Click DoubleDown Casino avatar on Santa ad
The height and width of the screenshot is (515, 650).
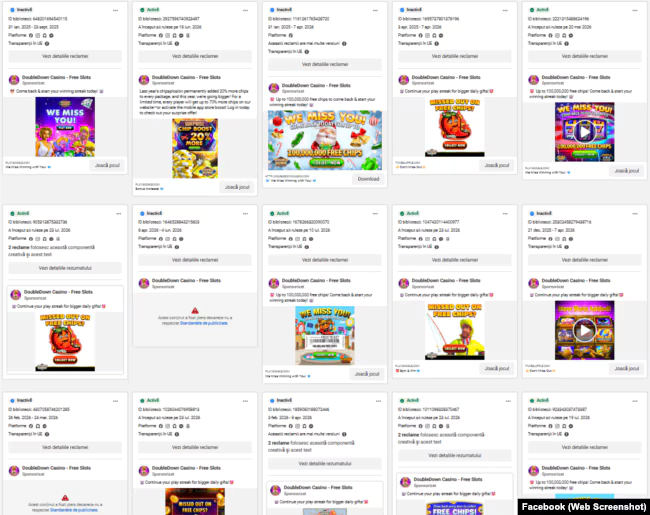tap(274, 88)
